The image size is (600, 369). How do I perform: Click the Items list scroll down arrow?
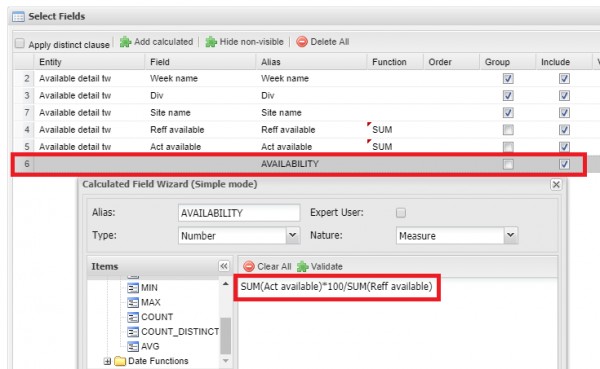(226, 361)
